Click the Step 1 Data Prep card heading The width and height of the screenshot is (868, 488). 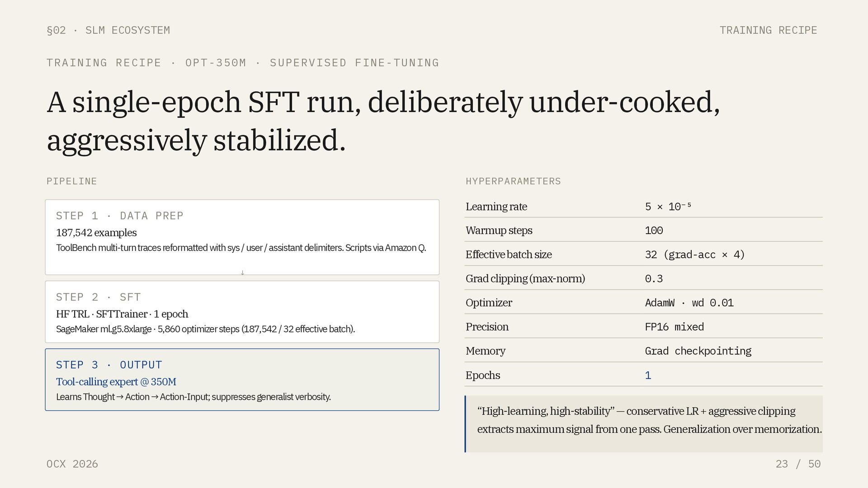click(x=119, y=216)
